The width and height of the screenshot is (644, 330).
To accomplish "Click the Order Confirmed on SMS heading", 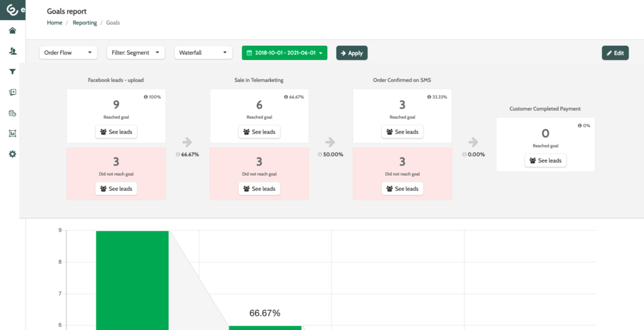I will (402, 80).
